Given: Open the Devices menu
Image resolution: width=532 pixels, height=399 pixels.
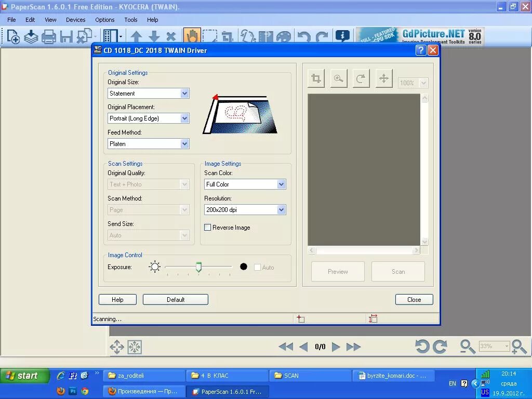Looking at the screenshot, I should pyautogui.click(x=75, y=20).
